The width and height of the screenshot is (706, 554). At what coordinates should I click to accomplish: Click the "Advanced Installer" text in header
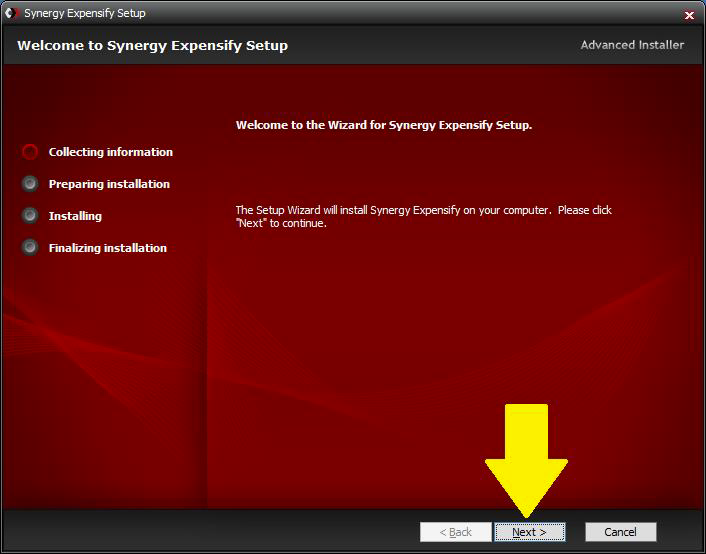point(632,45)
